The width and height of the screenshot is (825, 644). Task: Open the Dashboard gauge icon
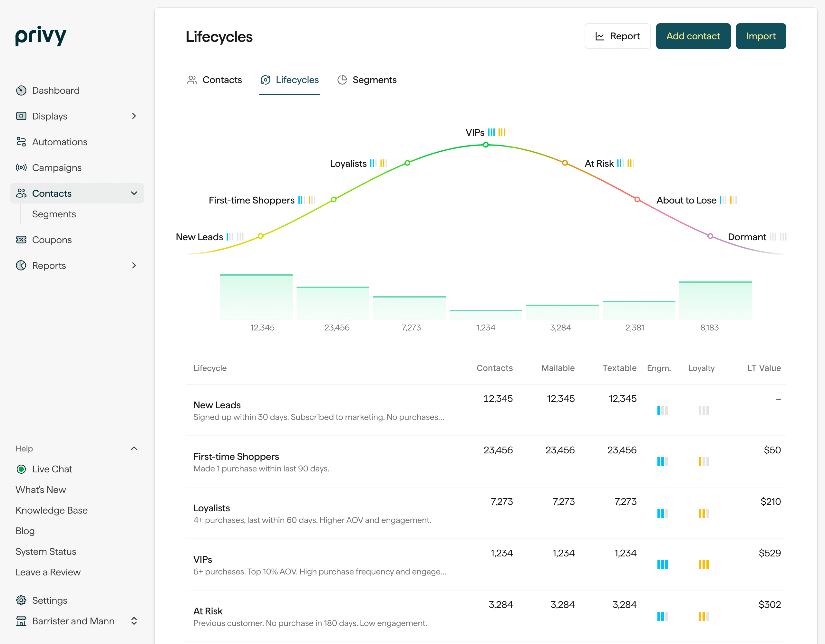pyautogui.click(x=21, y=90)
